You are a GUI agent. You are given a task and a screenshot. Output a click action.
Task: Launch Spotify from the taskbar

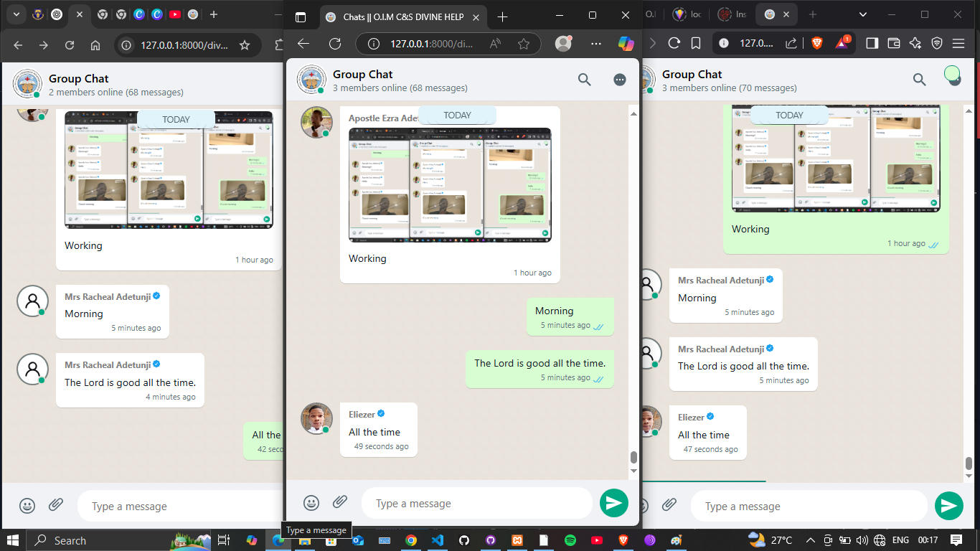point(570,540)
